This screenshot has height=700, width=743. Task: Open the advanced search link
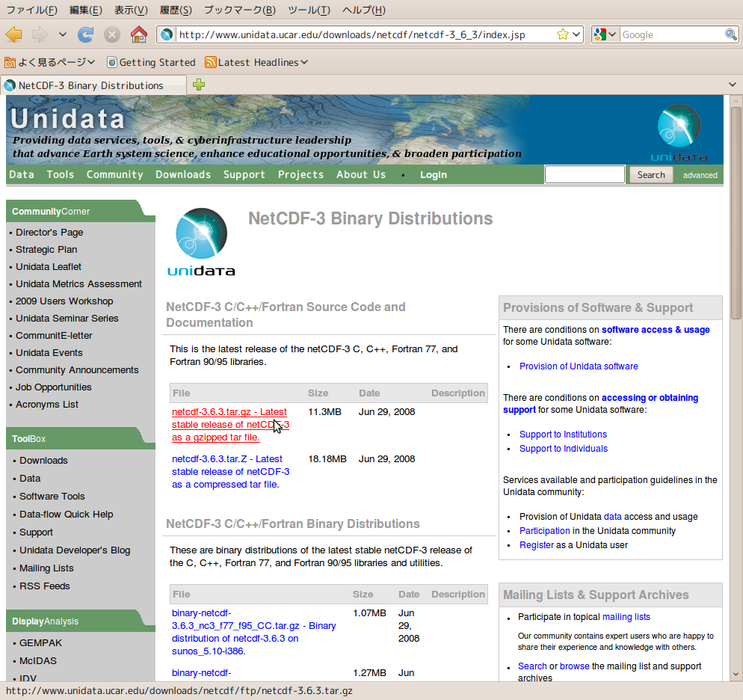[700, 175]
